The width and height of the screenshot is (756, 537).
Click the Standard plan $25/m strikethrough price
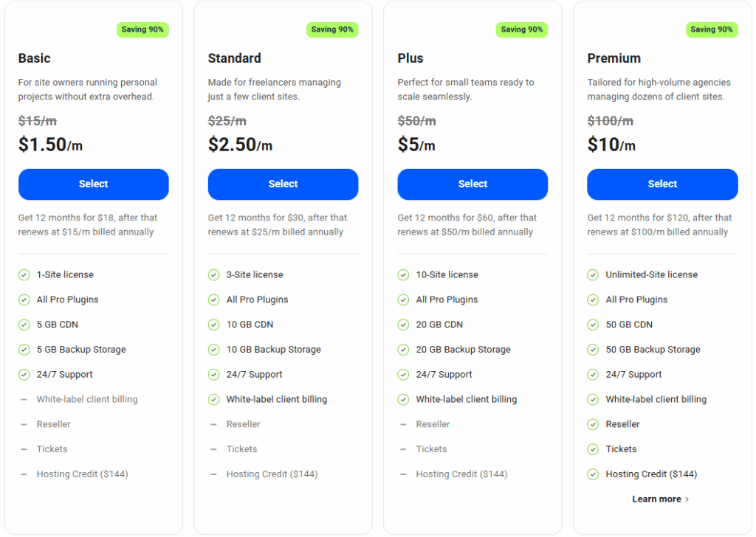click(x=227, y=121)
